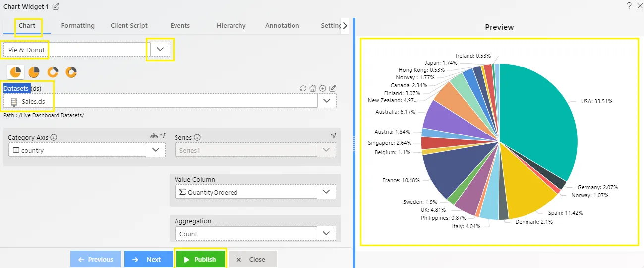Add a new dataset plus icon
644x268 pixels.
point(323,88)
